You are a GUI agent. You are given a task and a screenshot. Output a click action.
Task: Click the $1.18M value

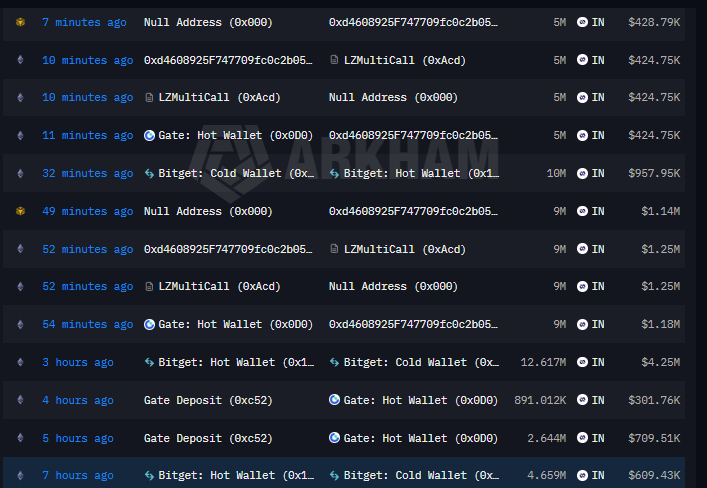(x=661, y=324)
